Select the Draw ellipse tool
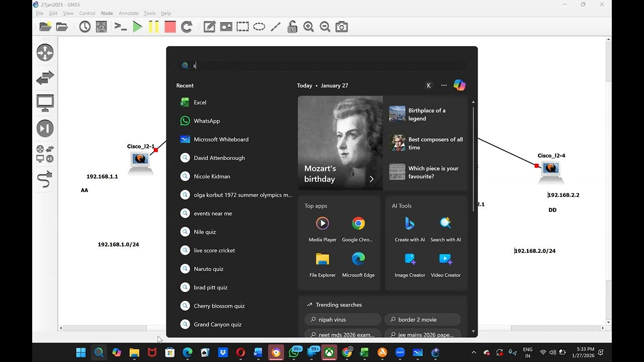This screenshot has height=362, width=644. (259, 27)
